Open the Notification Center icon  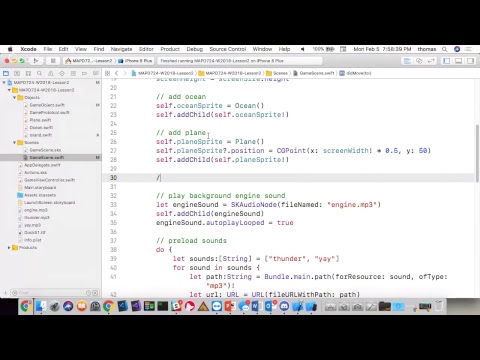[x=469, y=49]
